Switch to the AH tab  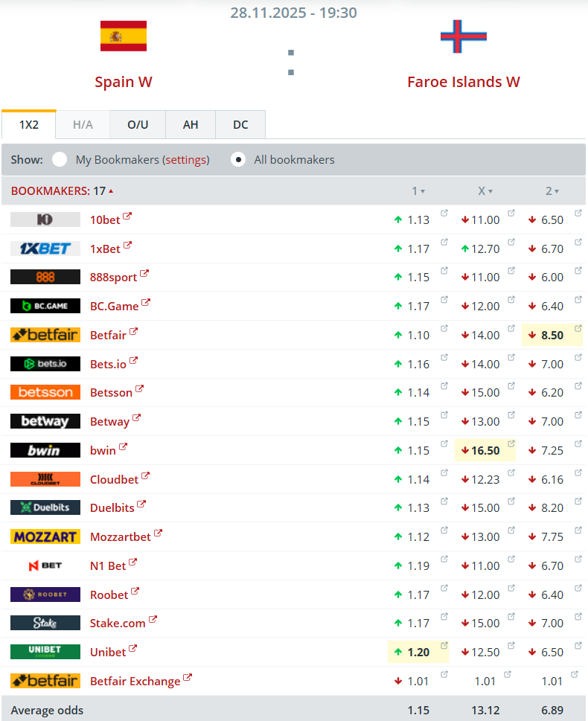click(x=191, y=125)
